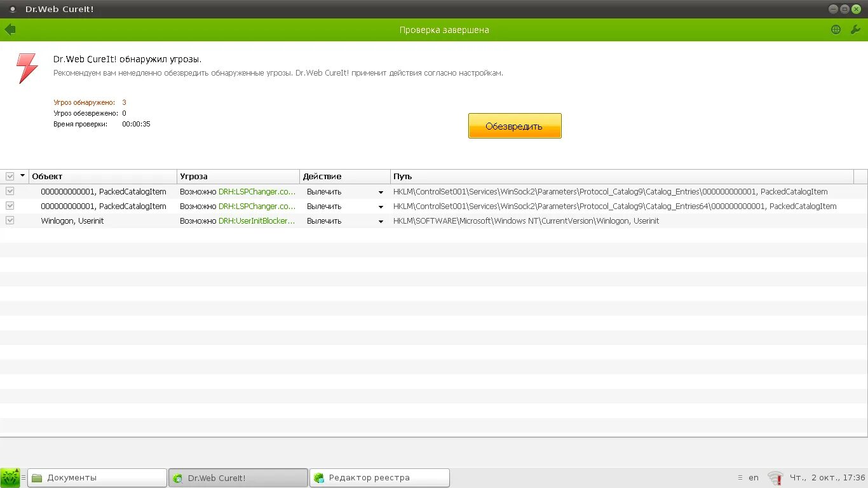Switch to Dr.Web CureIt! taskbar item

coord(238,478)
